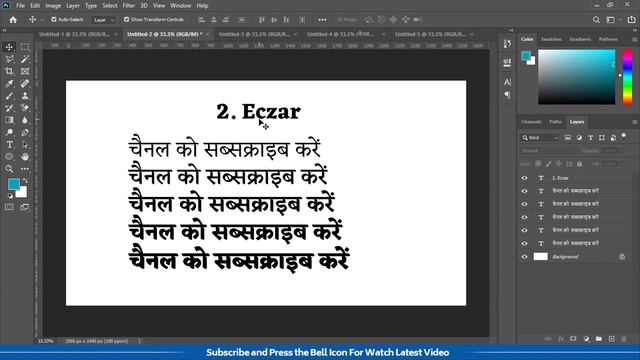Switch to the Channels tab
The height and width of the screenshot is (360, 640).
531,122
